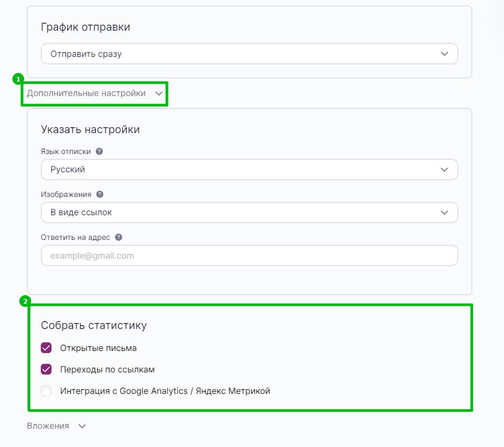Click chevron beside Вложения
This screenshot has width=504, height=447.
[82, 426]
